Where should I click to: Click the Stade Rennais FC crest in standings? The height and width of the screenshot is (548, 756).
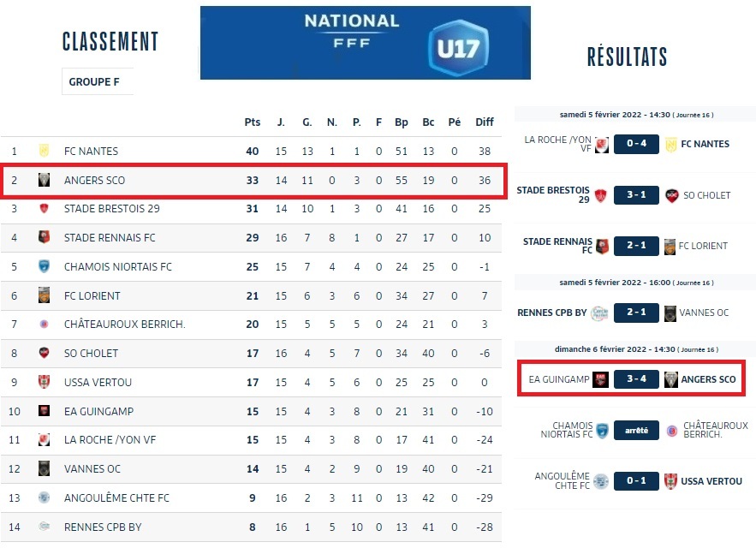tap(44, 238)
